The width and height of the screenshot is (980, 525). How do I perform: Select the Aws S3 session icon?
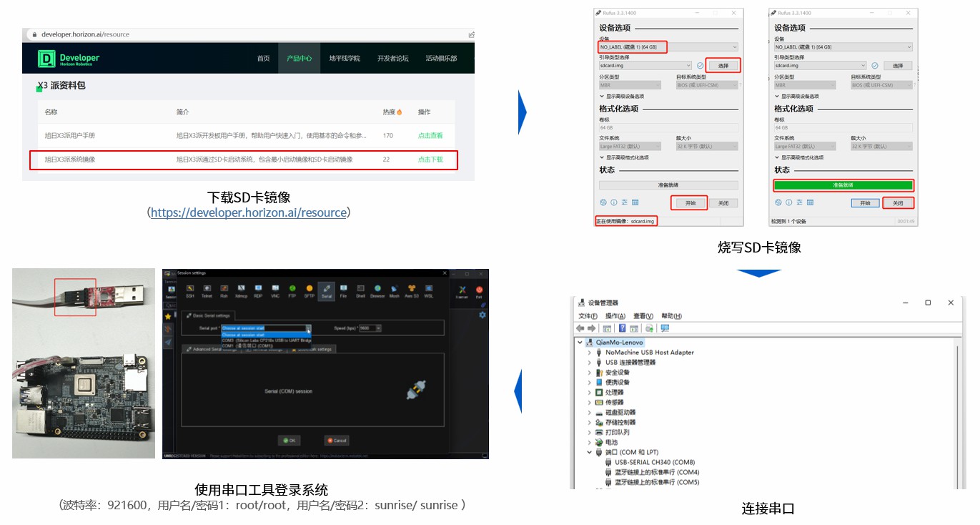[412, 290]
